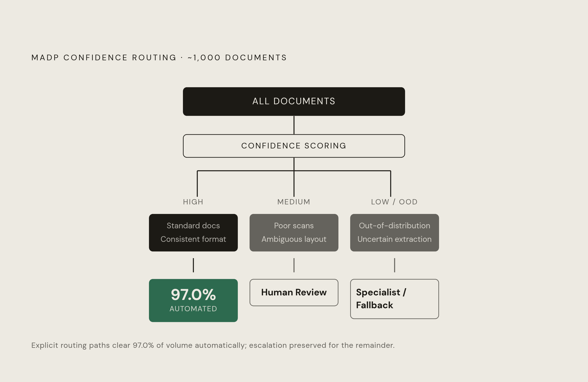This screenshot has width=588, height=382.
Task: Select the Standard docs Consistent format box
Action: tap(193, 233)
